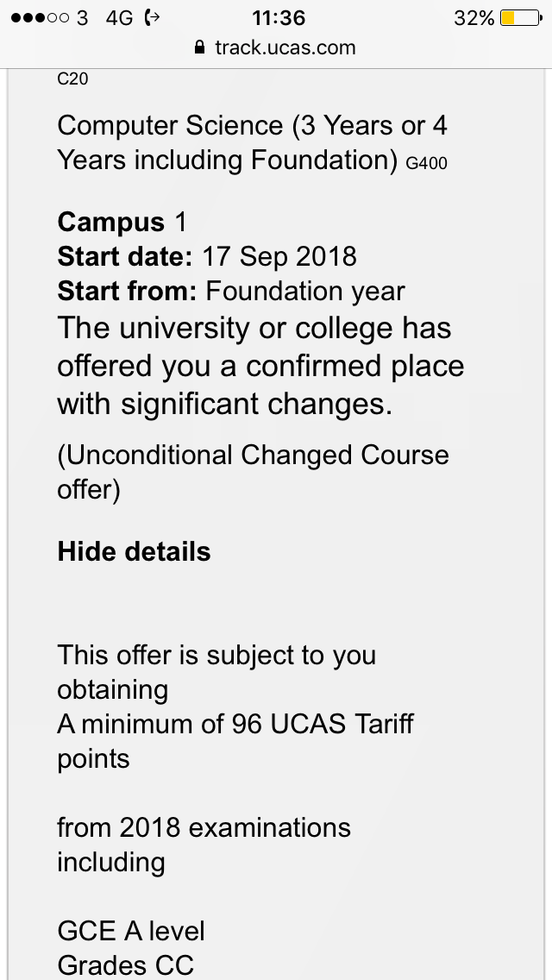The width and height of the screenshot is (552, 980).
Task: Tap the GCE A level text
Action: coord(130,931)
